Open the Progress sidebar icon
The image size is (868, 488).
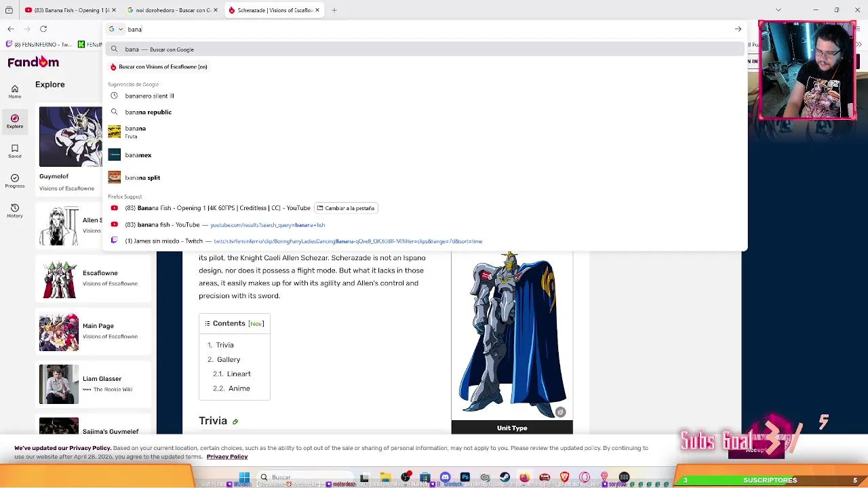(x=15, y=181)
